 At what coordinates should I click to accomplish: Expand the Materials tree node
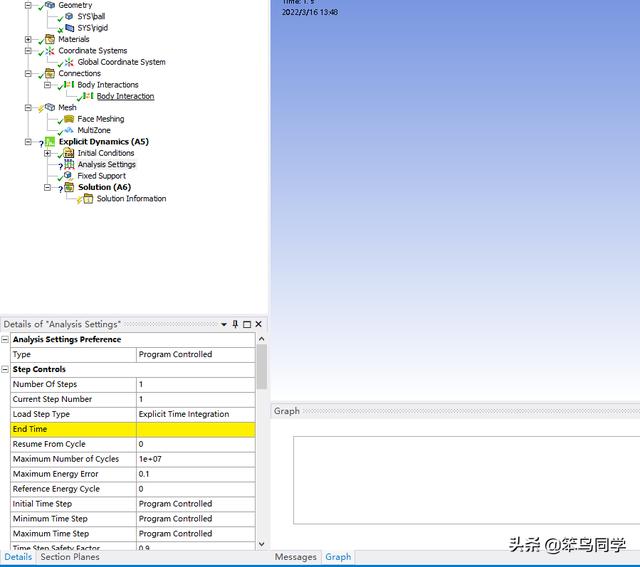28,39
